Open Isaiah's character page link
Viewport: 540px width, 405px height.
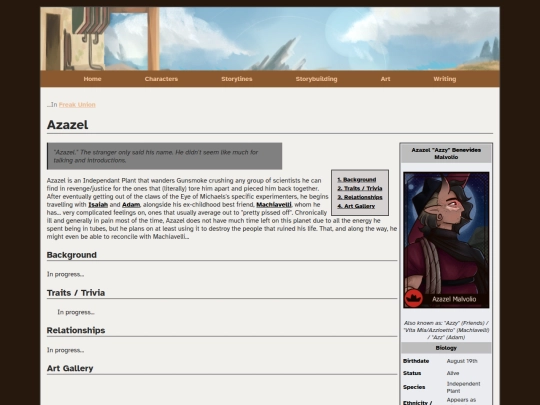click(x=98, y=205)
